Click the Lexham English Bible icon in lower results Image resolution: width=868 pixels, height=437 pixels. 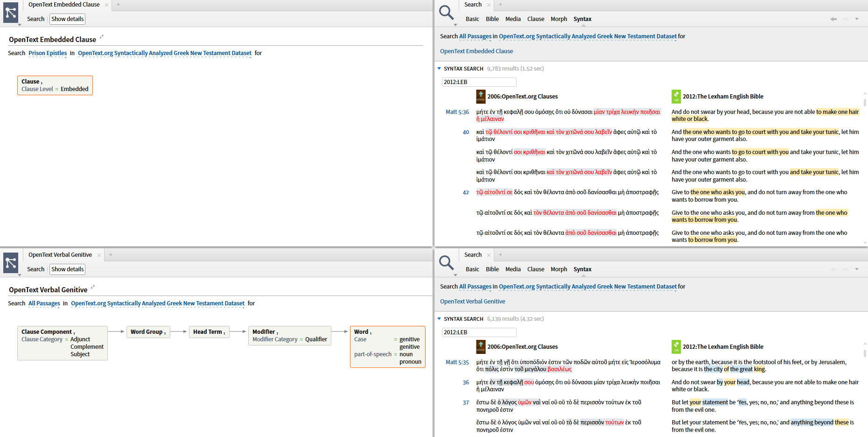676,347
